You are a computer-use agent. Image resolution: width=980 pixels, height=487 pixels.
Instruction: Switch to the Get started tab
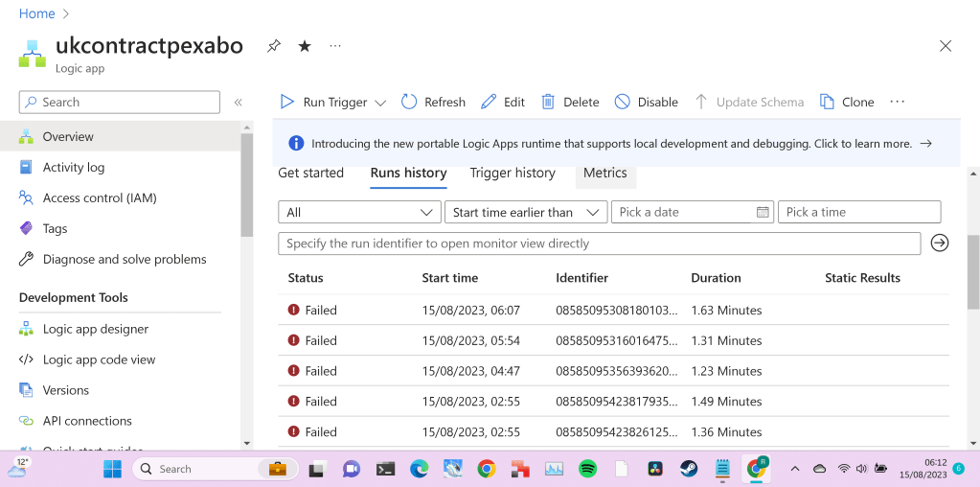[310, 173]
